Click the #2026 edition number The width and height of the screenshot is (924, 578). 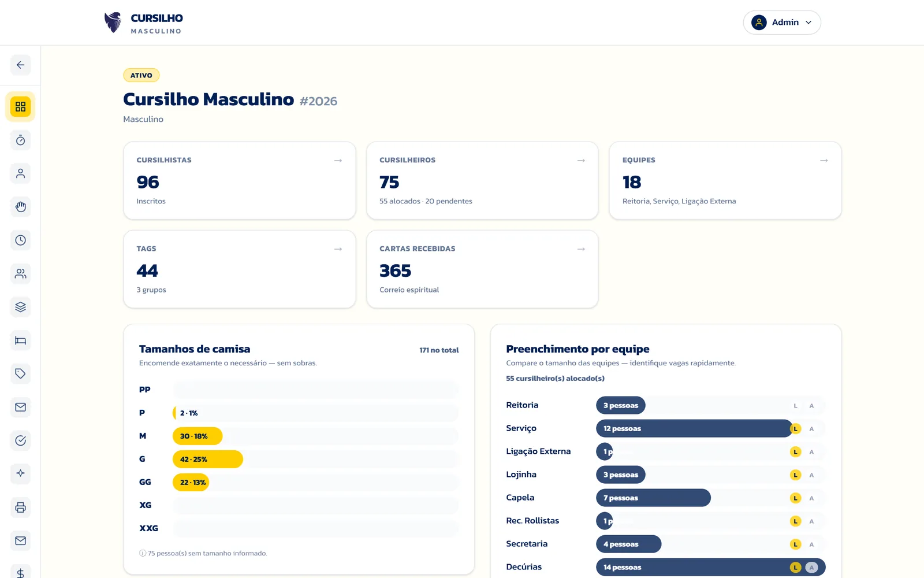(x=318, y=101)
